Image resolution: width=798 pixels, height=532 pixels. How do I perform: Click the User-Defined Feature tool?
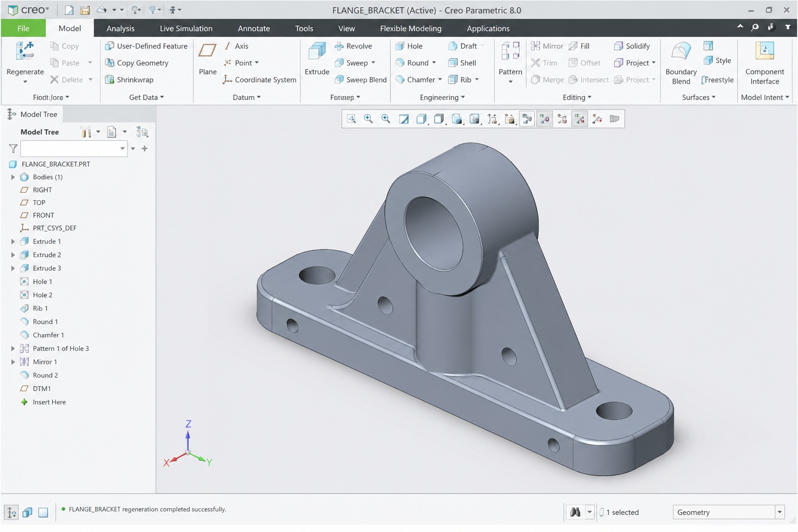click(146, 46)
